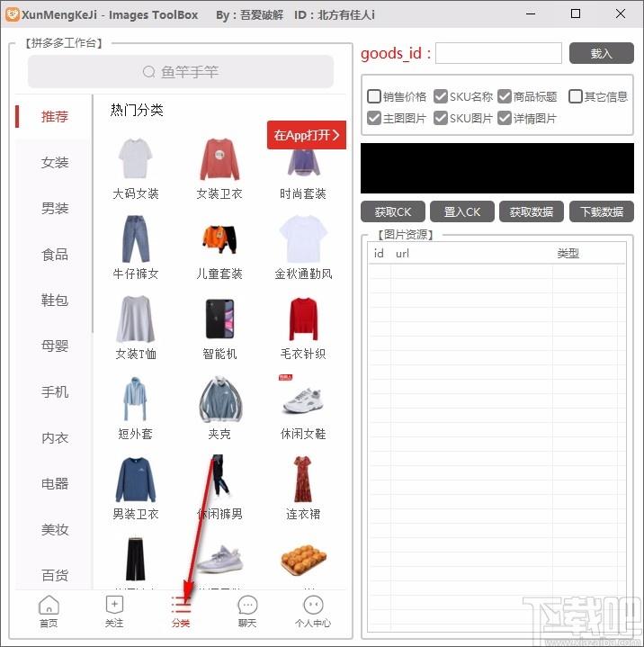Click the 热门分类 heading text
This screenshot has height=647, width=644.
(x=137, y=110)
